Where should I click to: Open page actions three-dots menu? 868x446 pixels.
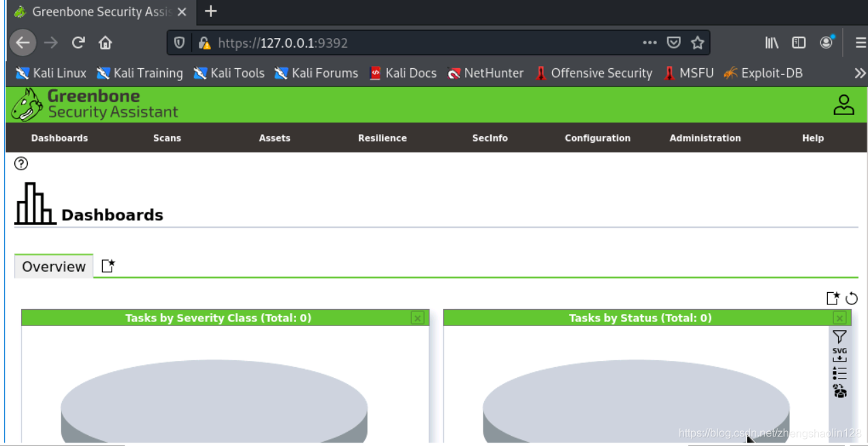[649, 43]
